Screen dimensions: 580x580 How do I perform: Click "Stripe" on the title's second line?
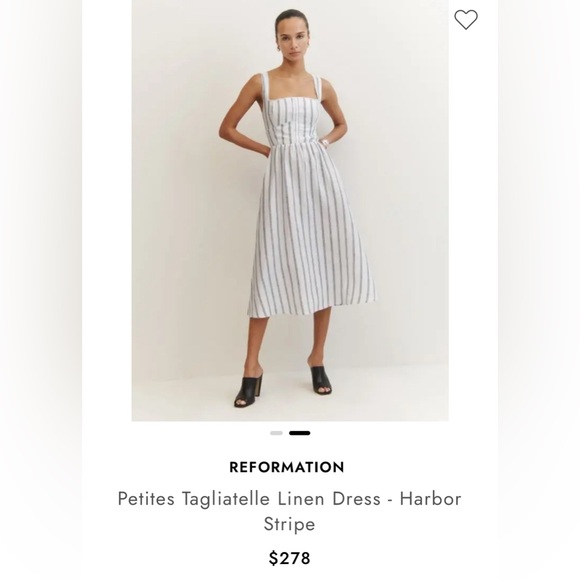(x=289, y=525)
